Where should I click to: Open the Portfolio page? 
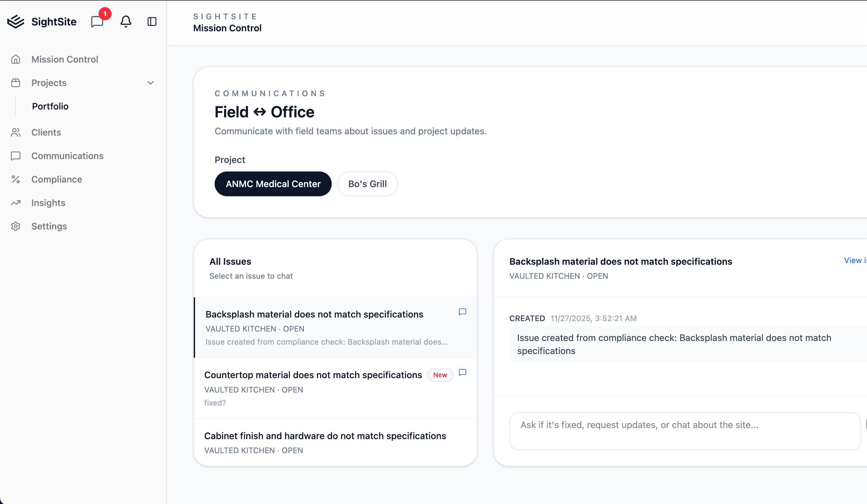(x=50, y=106)
